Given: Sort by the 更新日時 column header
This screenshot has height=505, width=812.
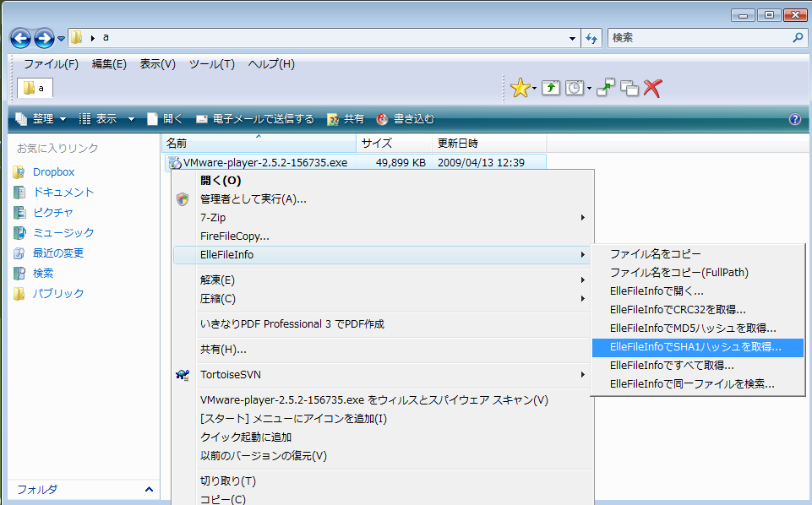Looking at the screenshot, I should (489, 143).
